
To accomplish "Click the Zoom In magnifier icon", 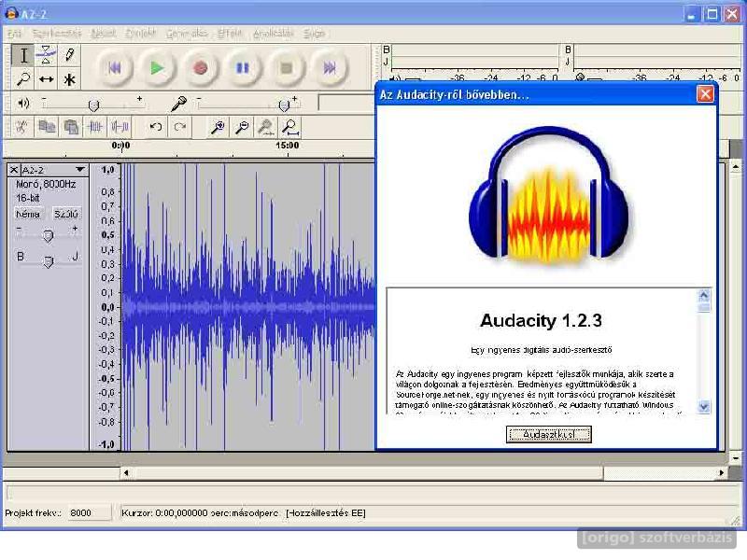I will pos(218,127).
